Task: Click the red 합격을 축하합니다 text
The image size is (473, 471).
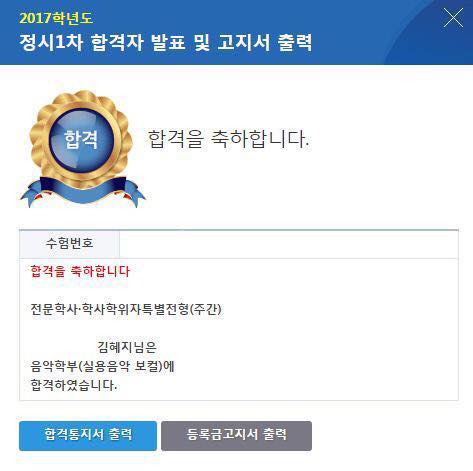Action: [x=80, y=271]
